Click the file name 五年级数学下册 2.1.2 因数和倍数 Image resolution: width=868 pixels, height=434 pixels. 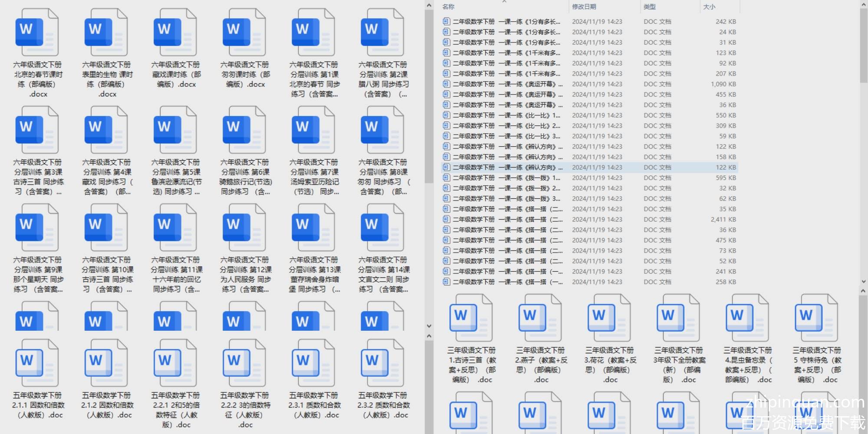[x=107, y=405]
